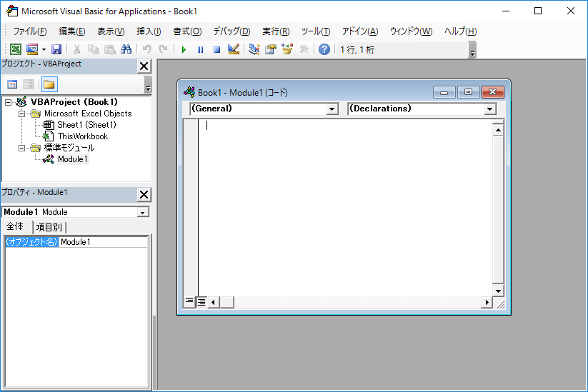Image resolution: width=588 pixels, height=392 pixels.
Task: Open the Insert object dropdown arrow
Action: tap(44, 49)
